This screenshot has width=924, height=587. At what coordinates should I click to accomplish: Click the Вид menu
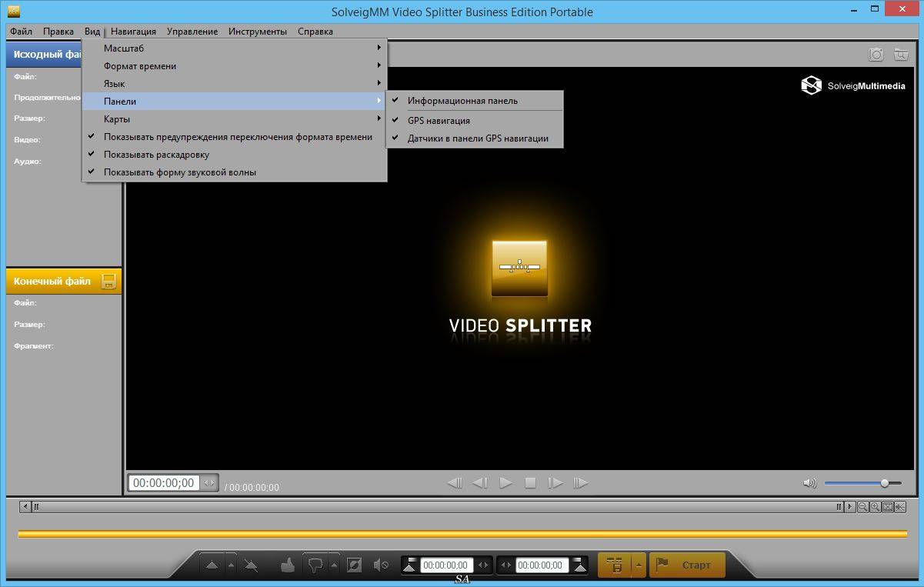point(92,32)
